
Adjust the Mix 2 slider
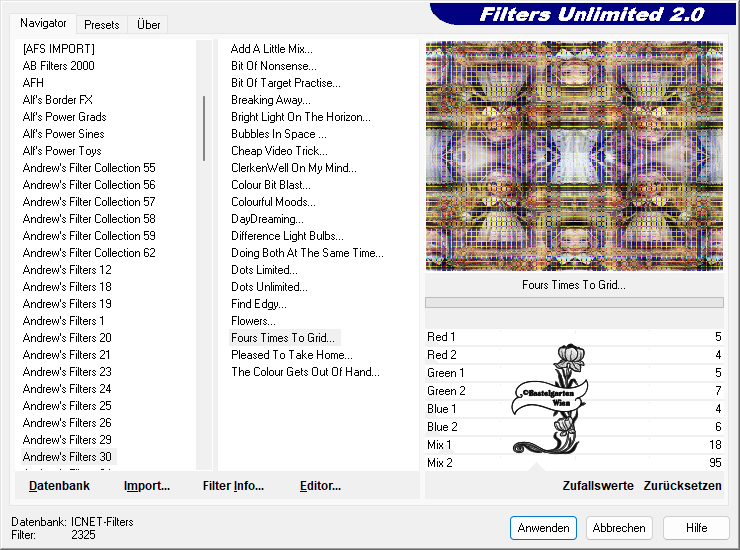[x=574, y=463]
